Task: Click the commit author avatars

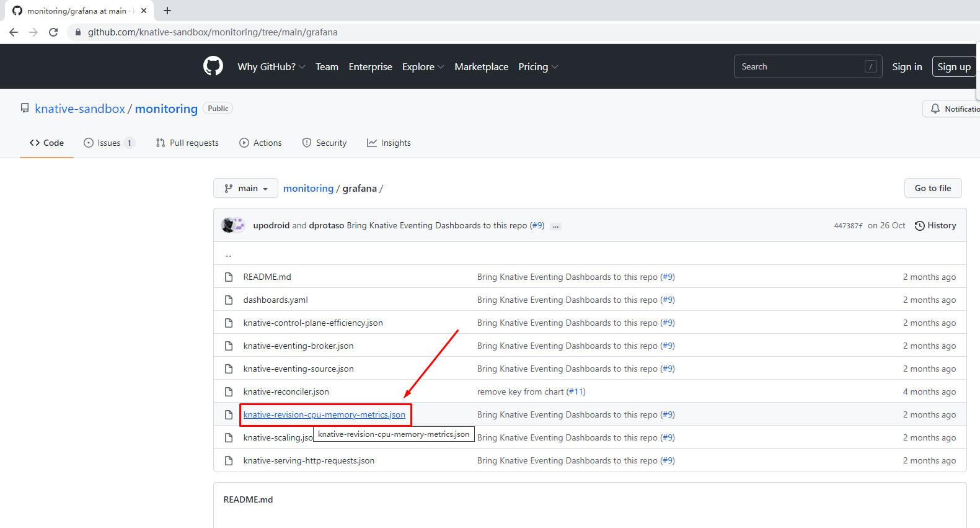Action: pyautogui.click(x=233, y=225)
